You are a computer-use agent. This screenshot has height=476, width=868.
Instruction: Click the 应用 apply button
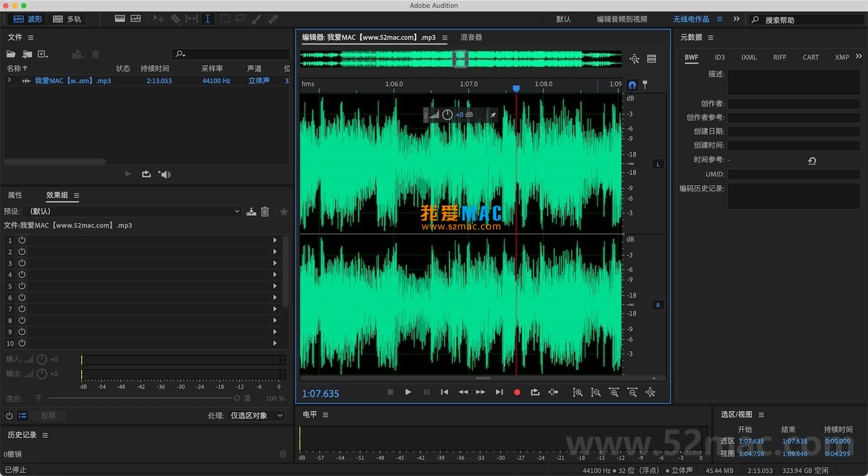[x=48, y=416]
